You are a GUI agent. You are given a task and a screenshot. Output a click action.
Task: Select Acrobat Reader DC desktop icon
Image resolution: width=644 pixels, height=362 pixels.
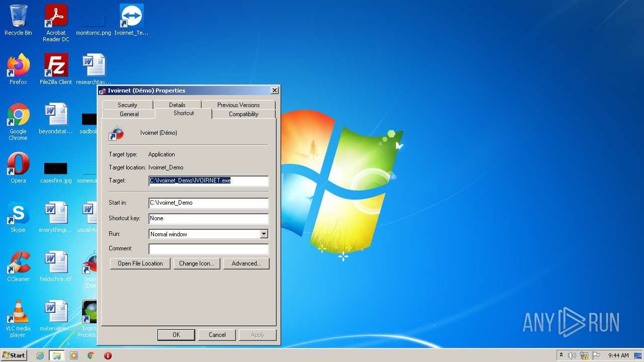pos(56,23)
